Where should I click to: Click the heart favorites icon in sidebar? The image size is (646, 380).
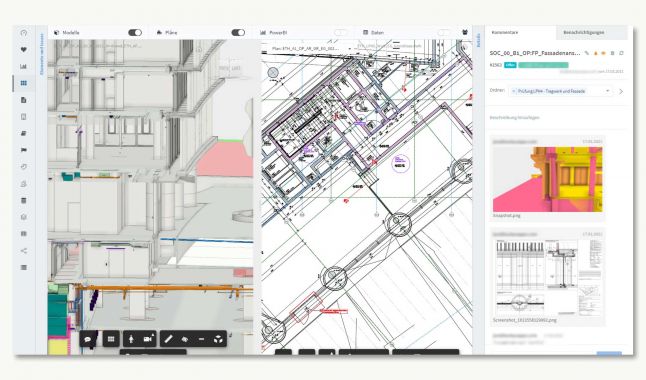click(23, 49)
